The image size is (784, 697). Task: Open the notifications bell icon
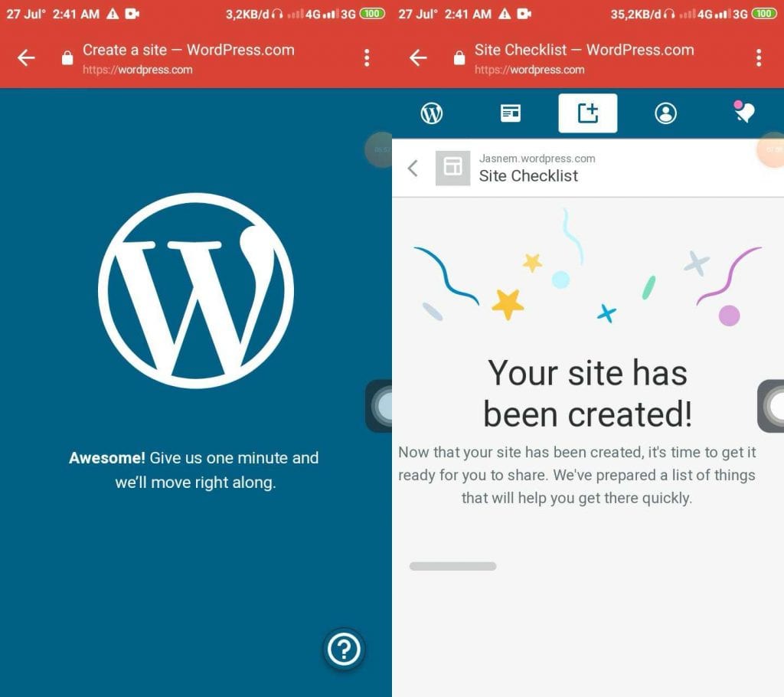pyautogui.click(x=744, y=112)
